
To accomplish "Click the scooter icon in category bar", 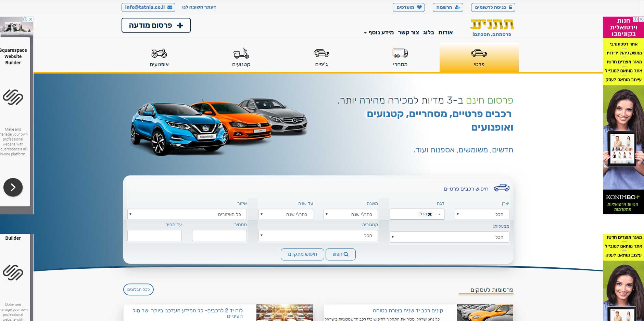I will [x=241, y=53].
